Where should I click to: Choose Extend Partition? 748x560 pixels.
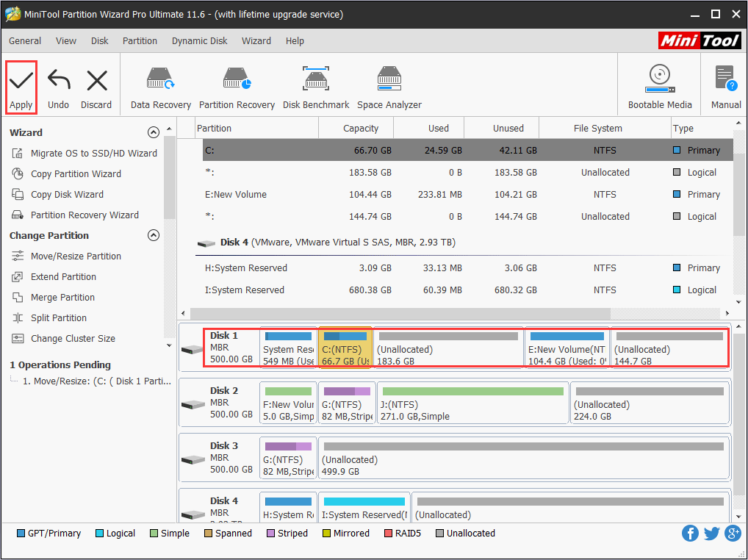coord(54,276)
